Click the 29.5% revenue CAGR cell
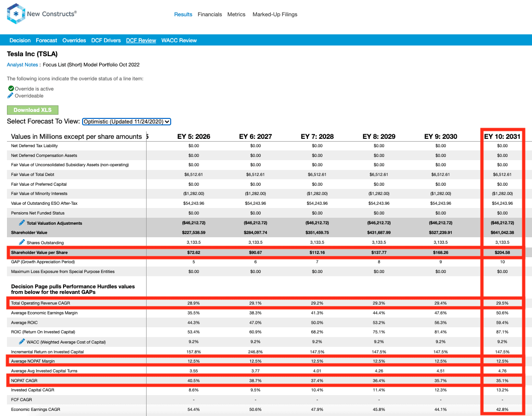532x416 pixels. (x=502, y=303)
